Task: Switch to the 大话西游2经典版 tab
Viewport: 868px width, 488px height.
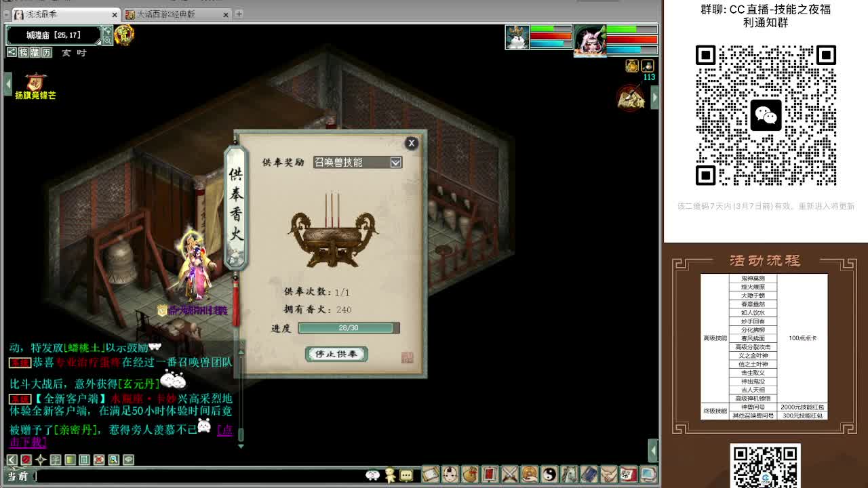Action: [x=176, y=14]
